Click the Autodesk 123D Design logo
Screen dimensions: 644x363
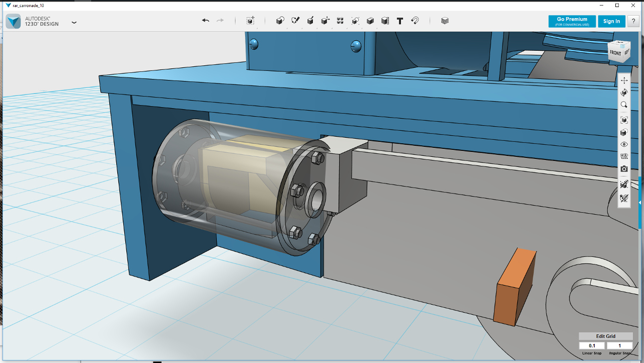tap(13, 22)
